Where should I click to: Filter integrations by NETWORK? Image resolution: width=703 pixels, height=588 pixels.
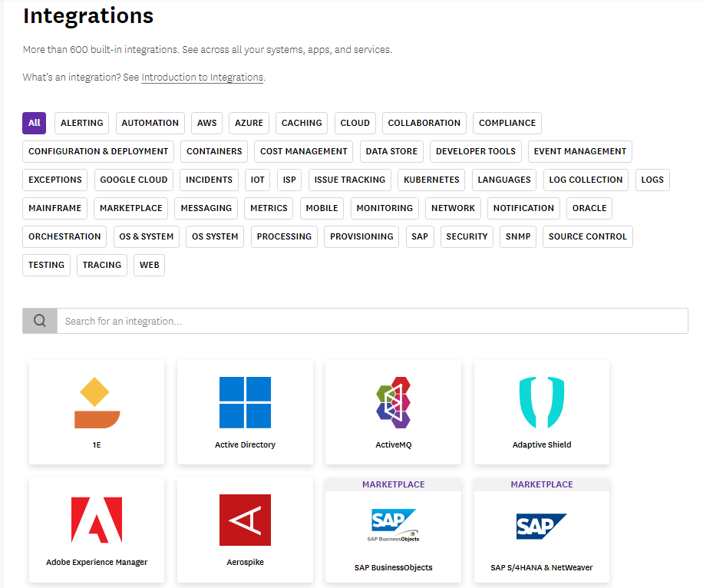click(453, 208)
